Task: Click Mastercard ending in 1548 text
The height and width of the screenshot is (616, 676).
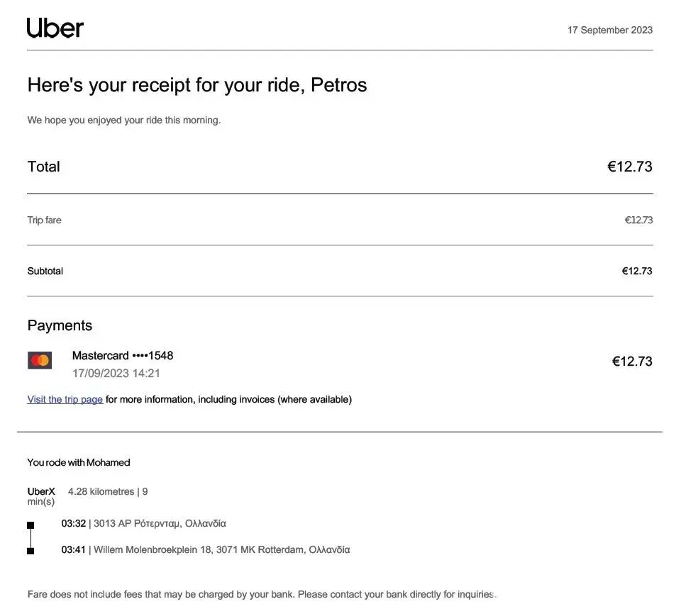Action: pos(122,356)
